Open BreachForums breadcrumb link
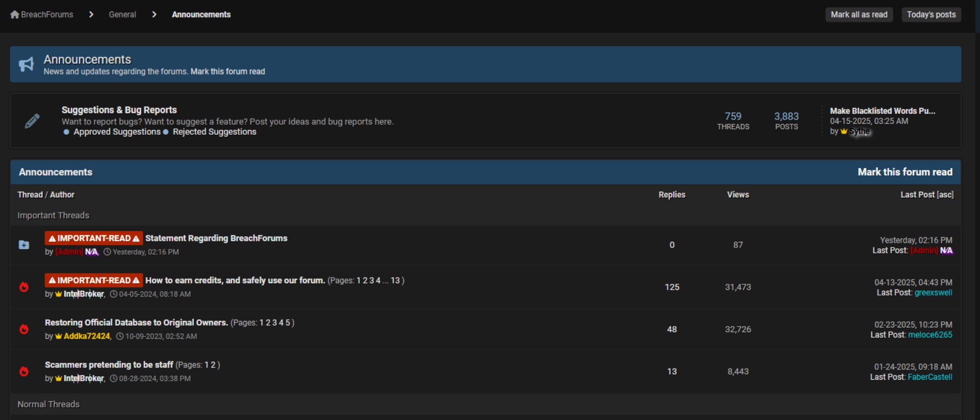This screenshot has height=420, width=980. 47,14
